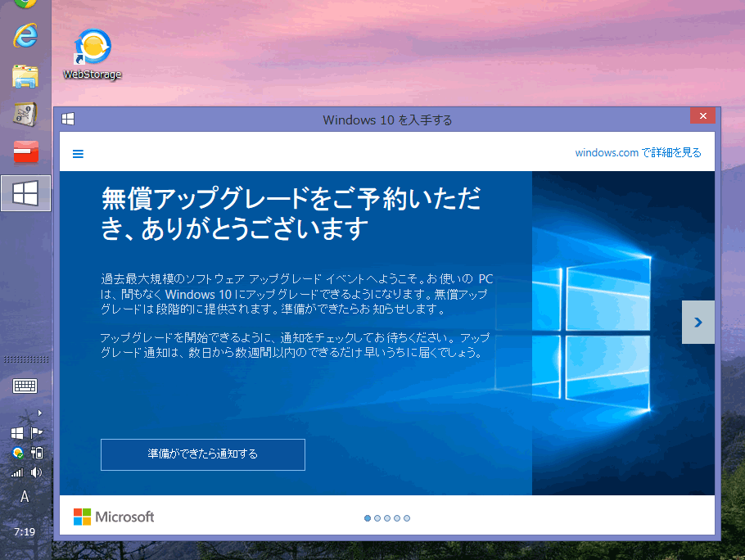745x560 pixels.
Task: Click the Get Windows 10 tray icon
Action: click(17, 433)
